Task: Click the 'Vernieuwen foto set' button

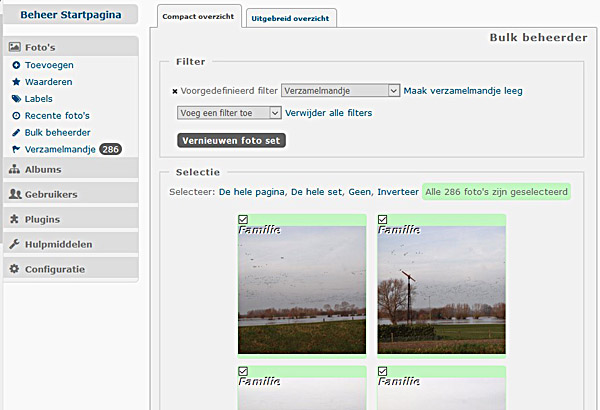Action: [232, 140]
